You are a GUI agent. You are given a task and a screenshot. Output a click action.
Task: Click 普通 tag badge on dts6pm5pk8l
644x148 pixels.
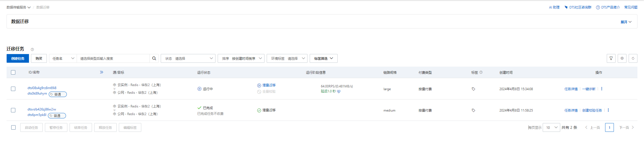(x=57, y=116)
